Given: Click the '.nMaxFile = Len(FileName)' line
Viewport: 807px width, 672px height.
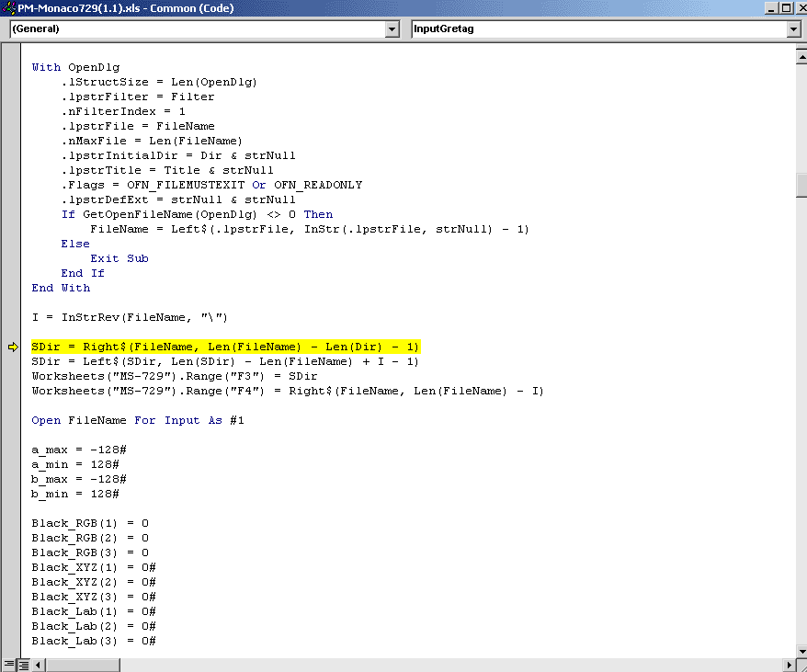Looking at the screenshot, I should pos(152,141).
